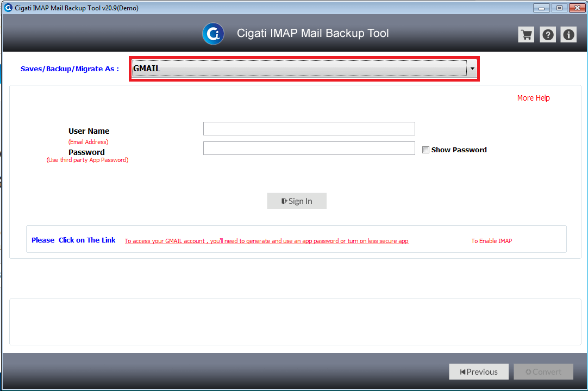Click the 'Cigati IMAP Mail Backup Tool' header title

click(x=313, y=33)
